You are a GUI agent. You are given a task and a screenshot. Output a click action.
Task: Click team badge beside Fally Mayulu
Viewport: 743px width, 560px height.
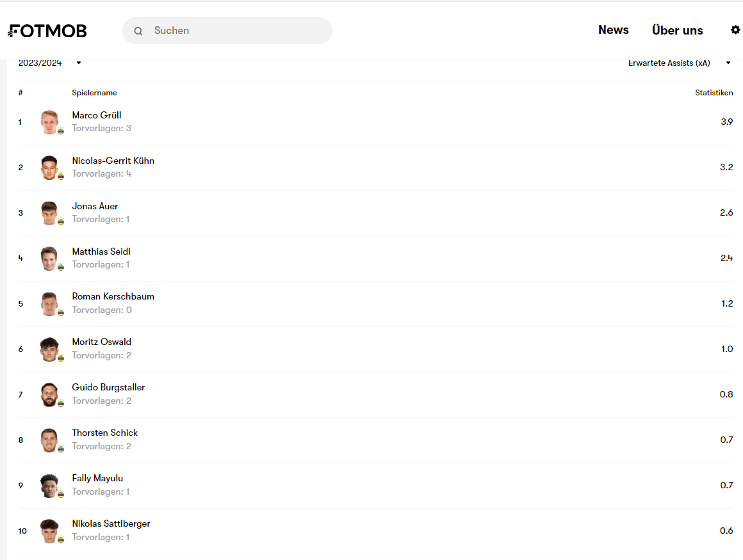[x=61, y=495]
